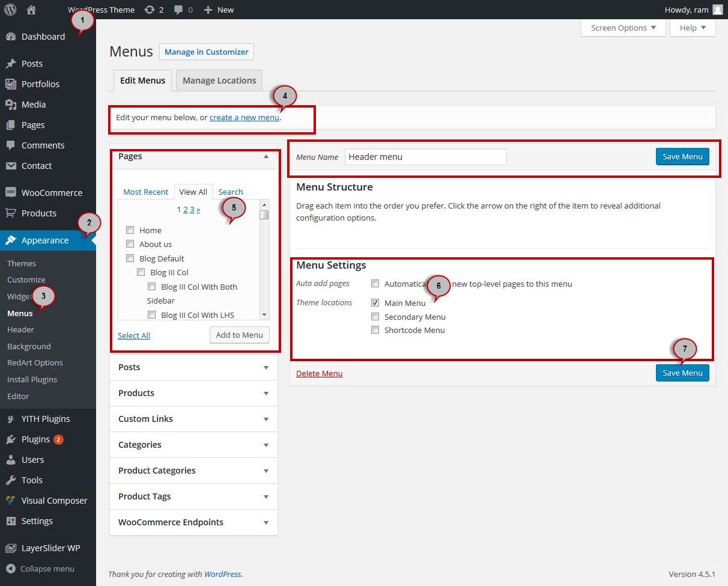Open Media library from the sidebar icon
Screen dimensions: 728x586
[11, 105]
